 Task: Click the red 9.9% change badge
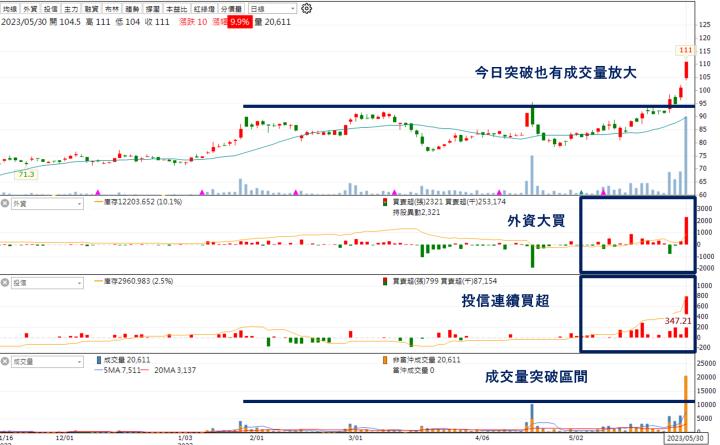click(239, 21)
